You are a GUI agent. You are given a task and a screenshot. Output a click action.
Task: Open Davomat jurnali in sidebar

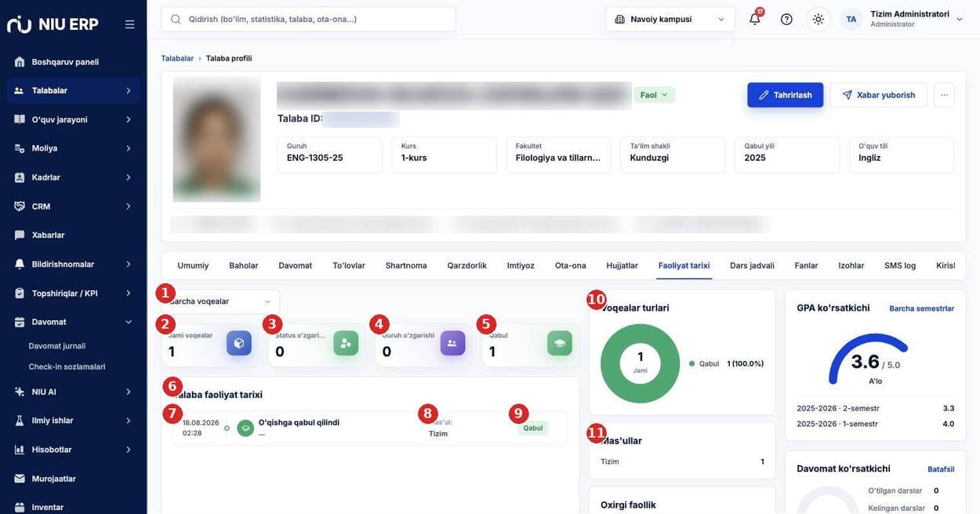click(x=57, y=346)
